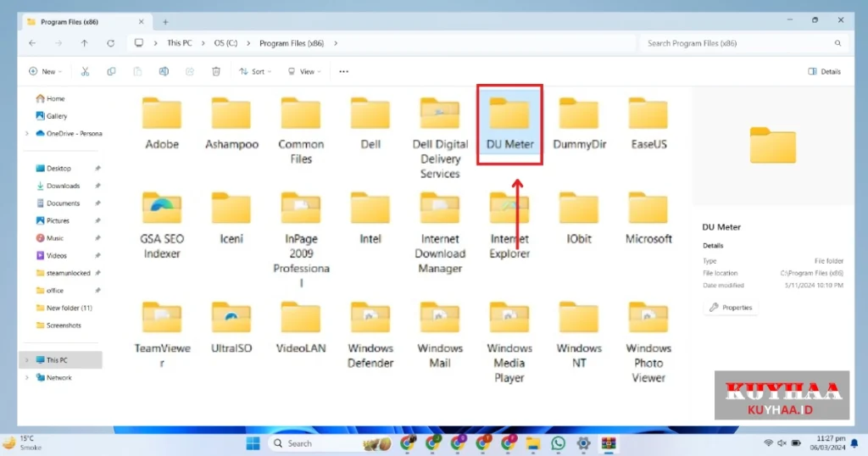
Task: Close the Program Files (x86) tab
Action: click(x=142, y=21)
